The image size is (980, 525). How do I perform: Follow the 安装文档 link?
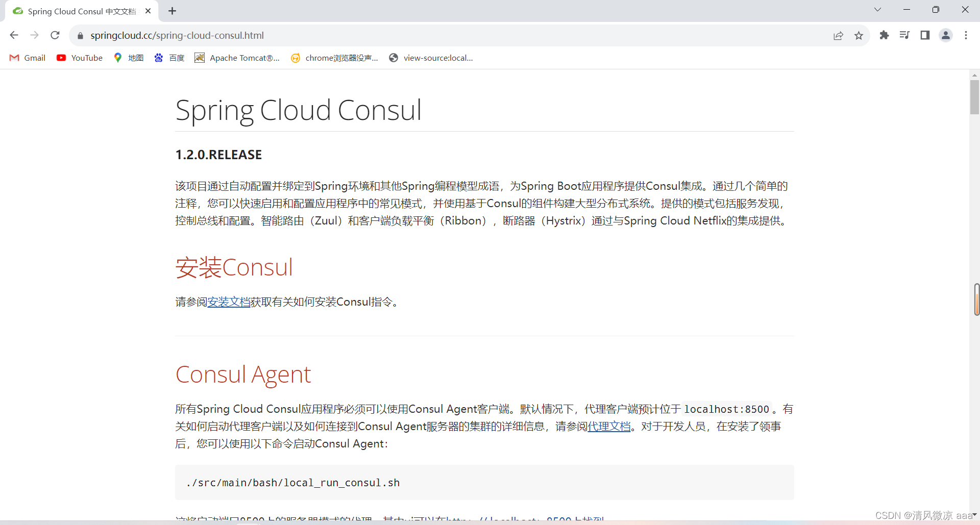coord(229,302)
